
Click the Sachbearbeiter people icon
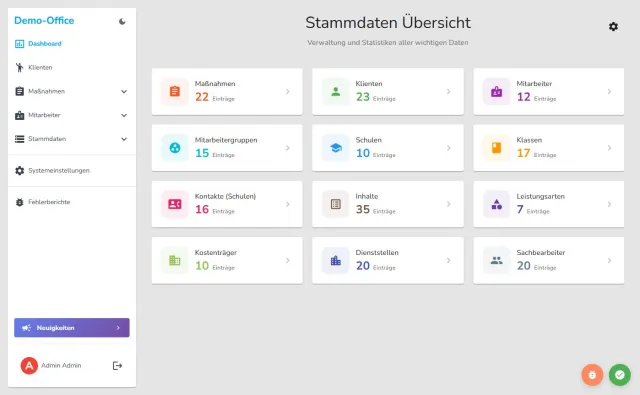[496, 260]
